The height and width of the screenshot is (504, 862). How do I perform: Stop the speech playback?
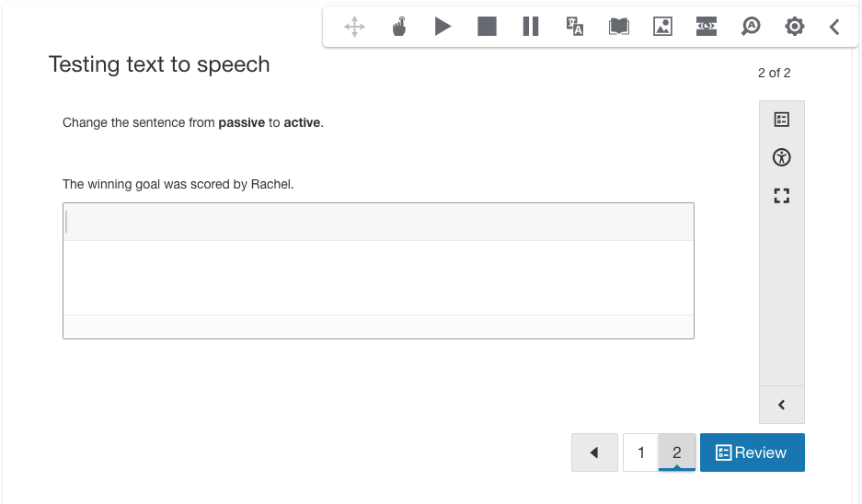(x=487, y=27)
